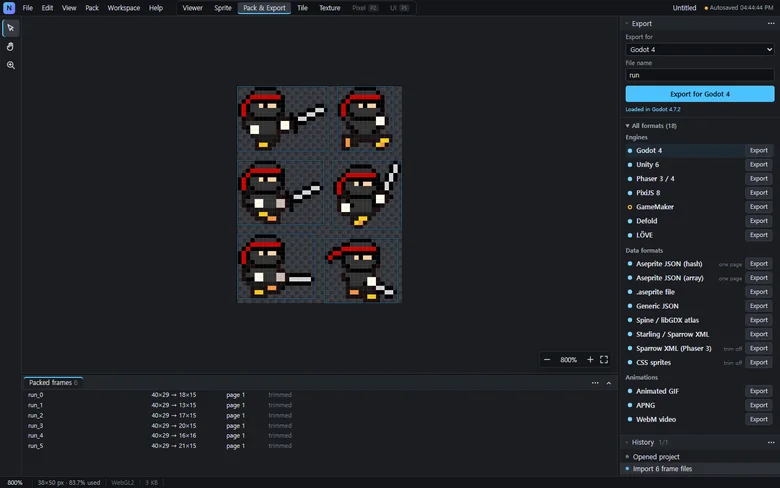Click the app logo icon
The height and width of the screenshot is (488, 780).
9,8
